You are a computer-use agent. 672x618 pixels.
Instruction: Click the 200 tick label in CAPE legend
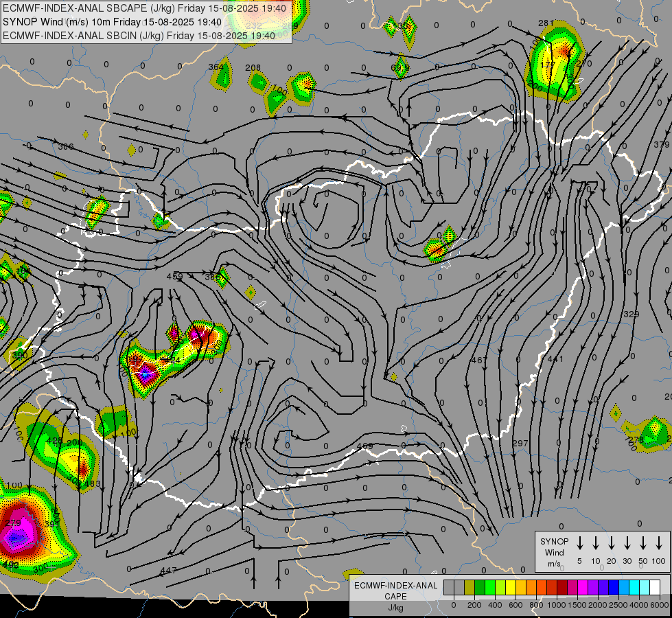coord(474,605)
